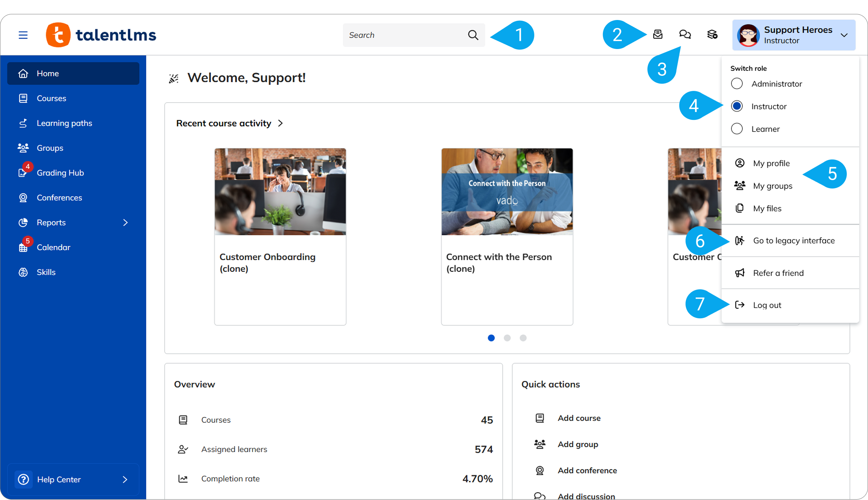The height and width of the screenshot is (500, 868).
Task: Select the Administrator role radio button
Action: point(737,84)
